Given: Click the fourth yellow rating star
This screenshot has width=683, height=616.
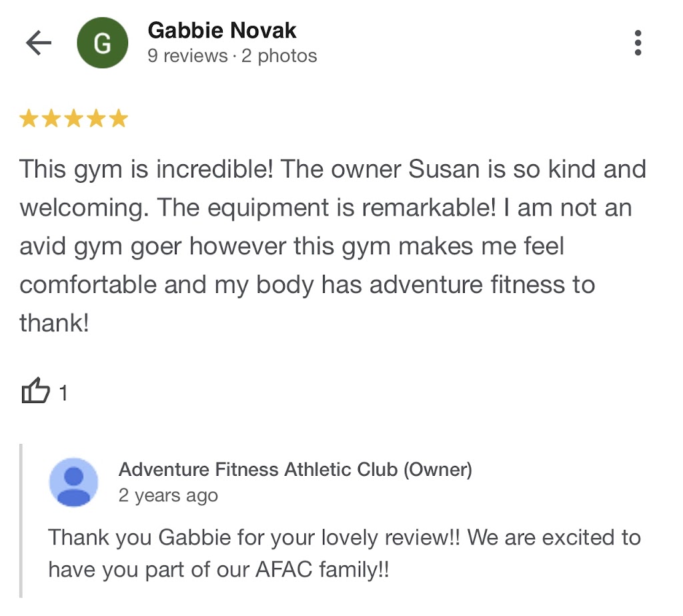Looking at the screenshot, I should click(95, 119).
